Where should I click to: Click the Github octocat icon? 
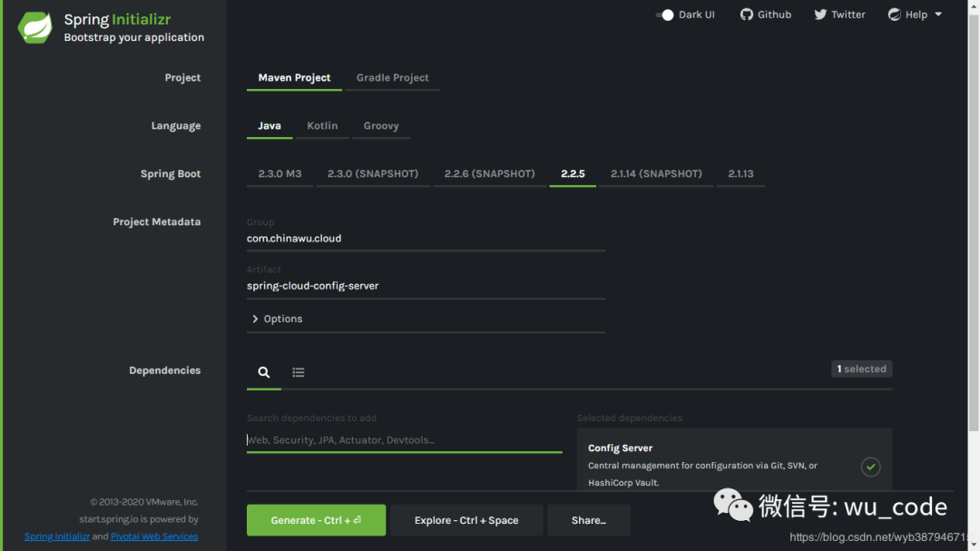(746, 15)
